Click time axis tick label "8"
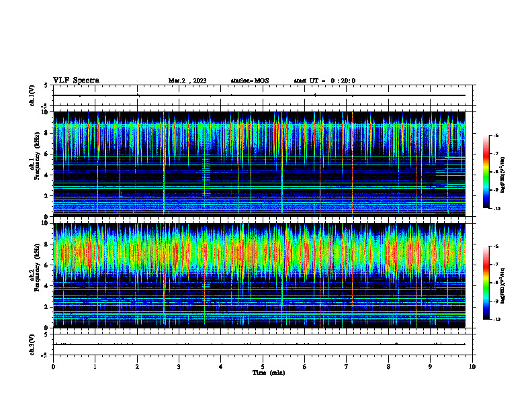Screen dimensions: 532x411 point(388,367)
